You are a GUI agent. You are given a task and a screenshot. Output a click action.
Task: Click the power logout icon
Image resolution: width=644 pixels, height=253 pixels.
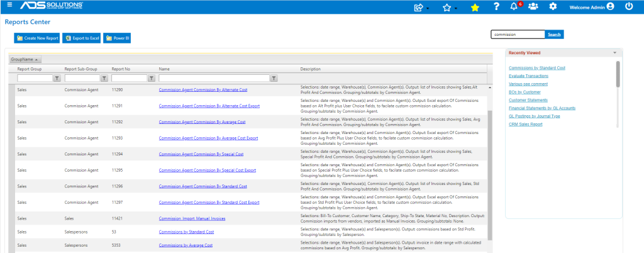(x=629, y=6)
